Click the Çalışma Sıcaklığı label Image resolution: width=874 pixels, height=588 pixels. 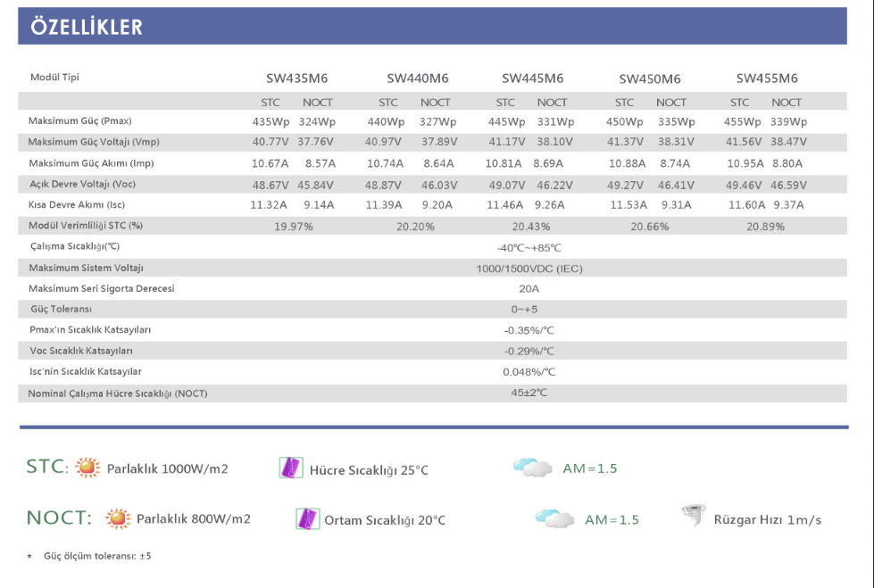click(75, 246)
